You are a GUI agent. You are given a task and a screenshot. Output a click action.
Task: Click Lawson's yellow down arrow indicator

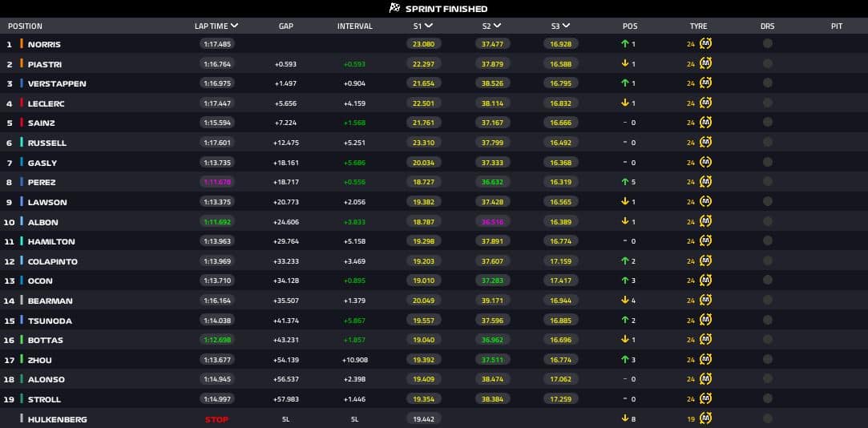(x=625, y=201)
